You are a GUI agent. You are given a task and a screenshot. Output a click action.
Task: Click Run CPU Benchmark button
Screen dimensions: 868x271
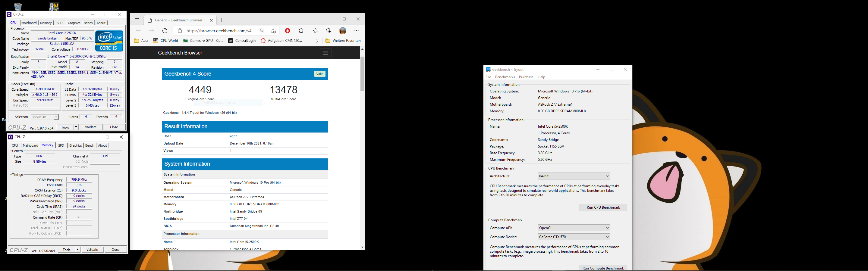[x=603, y=207]
